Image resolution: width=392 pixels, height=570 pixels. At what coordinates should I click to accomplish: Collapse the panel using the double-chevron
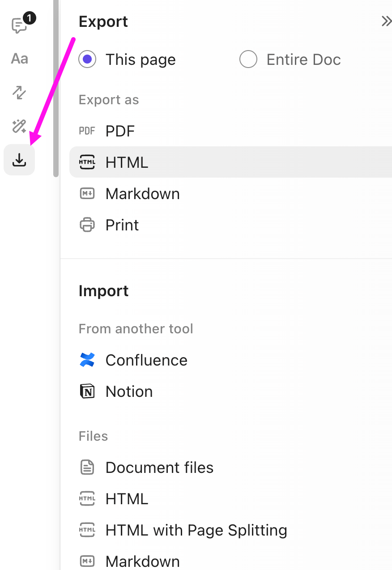(x=386, y=21)
